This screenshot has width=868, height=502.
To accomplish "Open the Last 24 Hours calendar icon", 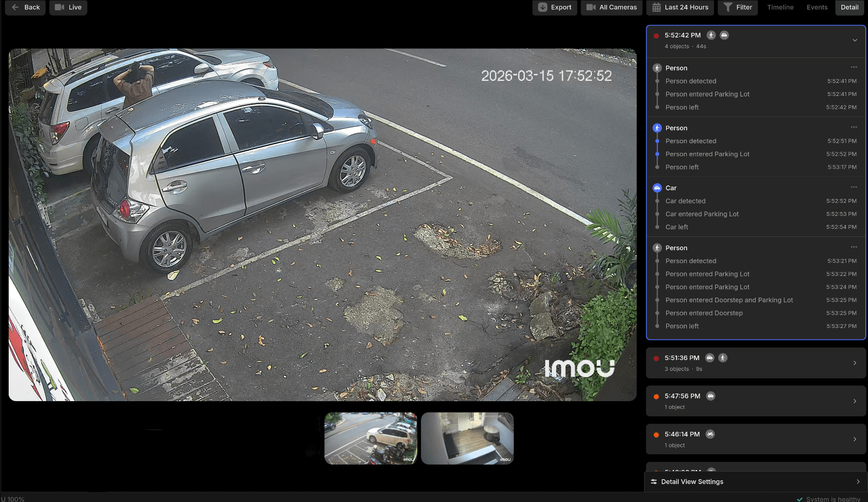I will (656, 8).
